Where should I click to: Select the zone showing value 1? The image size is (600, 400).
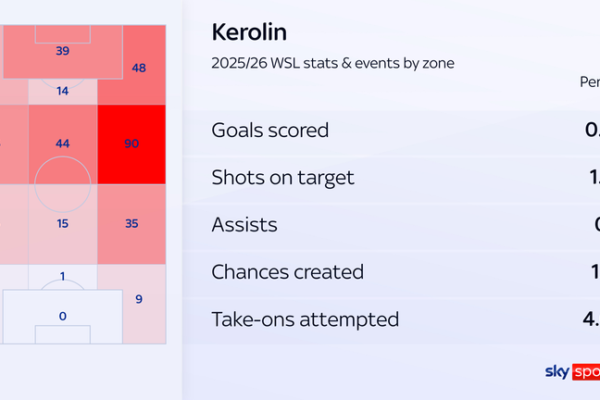point(63,276)
